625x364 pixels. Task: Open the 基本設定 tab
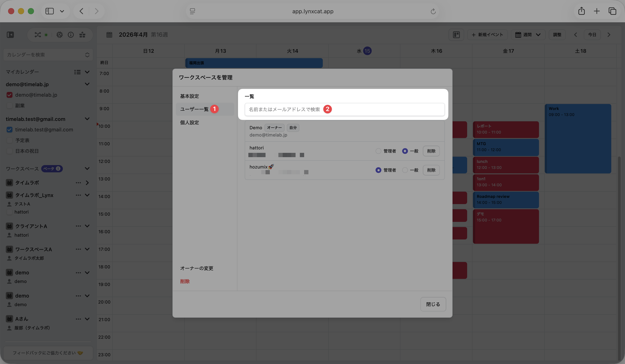click(189, 96)
